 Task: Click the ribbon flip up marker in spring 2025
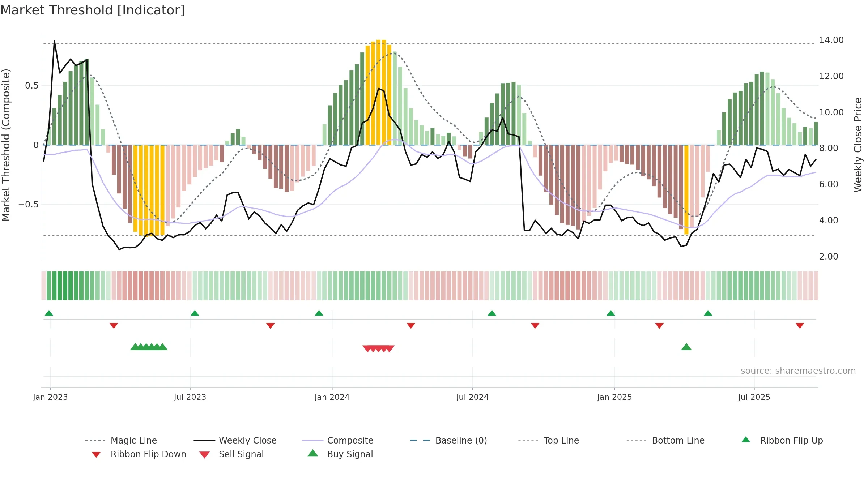click(708, 313)
